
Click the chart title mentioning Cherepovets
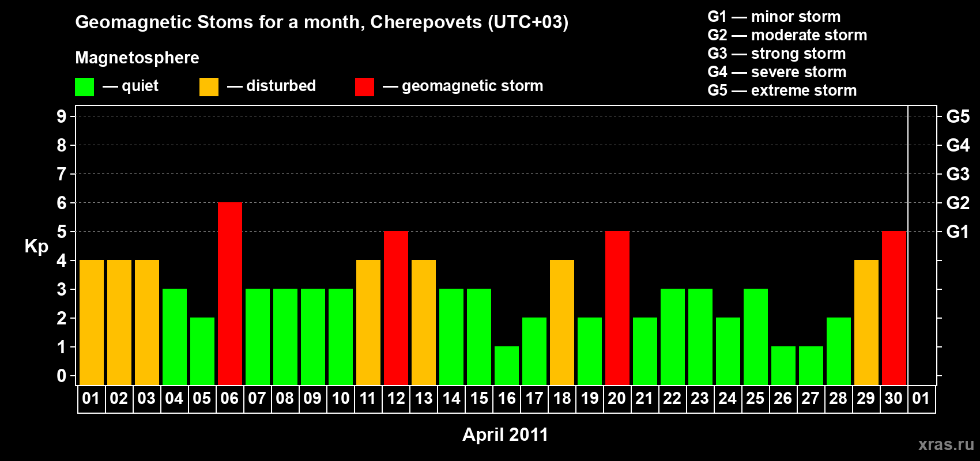click(322, 22)
